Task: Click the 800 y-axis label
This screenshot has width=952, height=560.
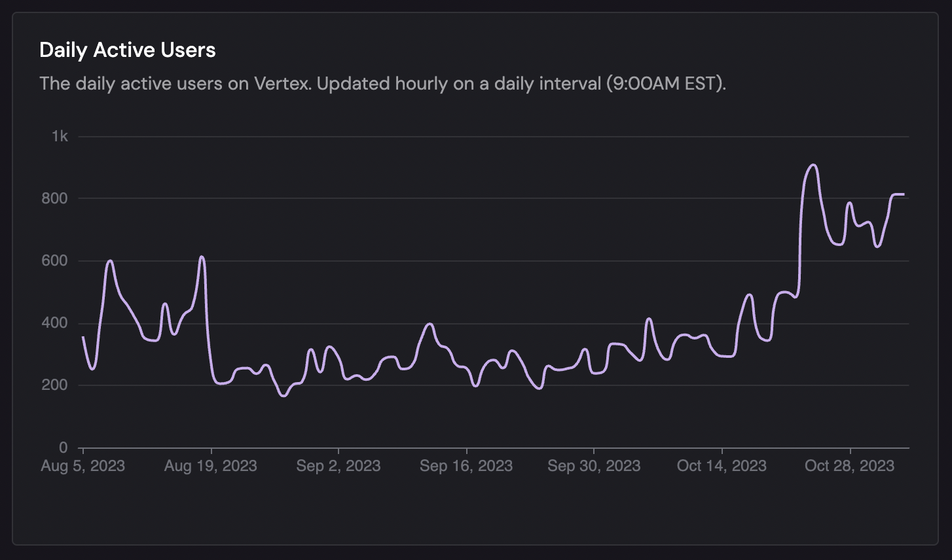Action: (x=54, y=198)
